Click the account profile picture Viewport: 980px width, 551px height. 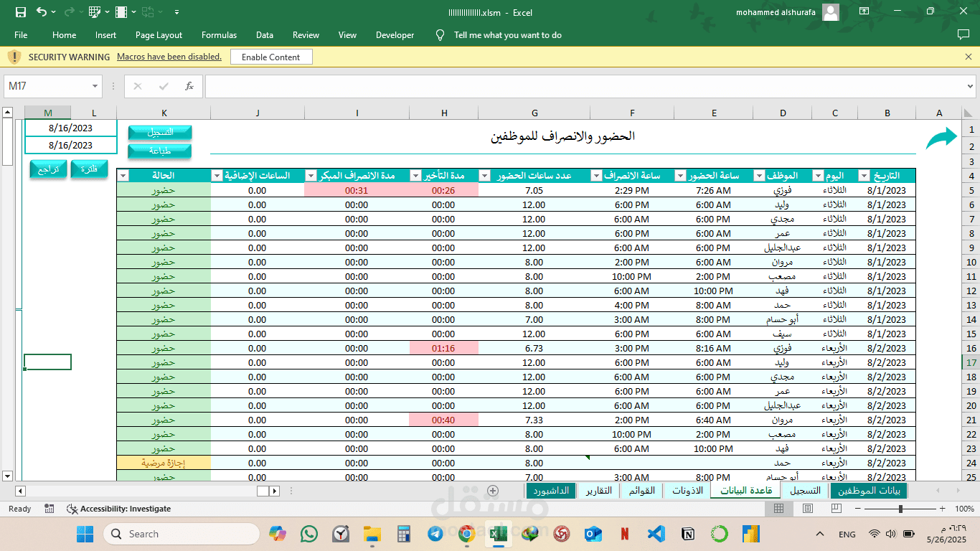point(831,11)
